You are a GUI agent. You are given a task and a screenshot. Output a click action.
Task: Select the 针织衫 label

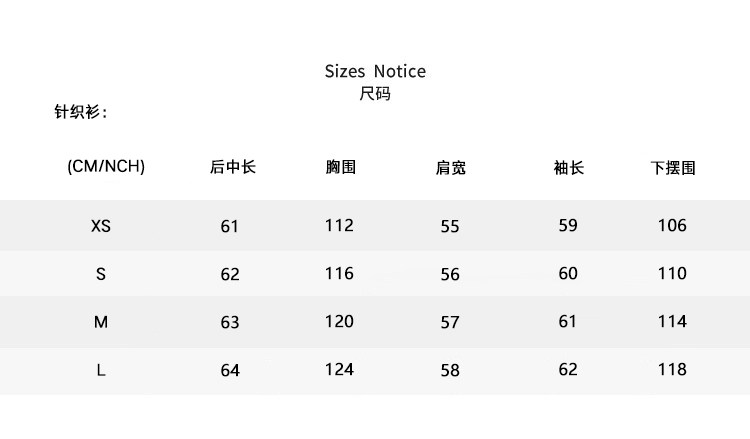tap(80, 111)
